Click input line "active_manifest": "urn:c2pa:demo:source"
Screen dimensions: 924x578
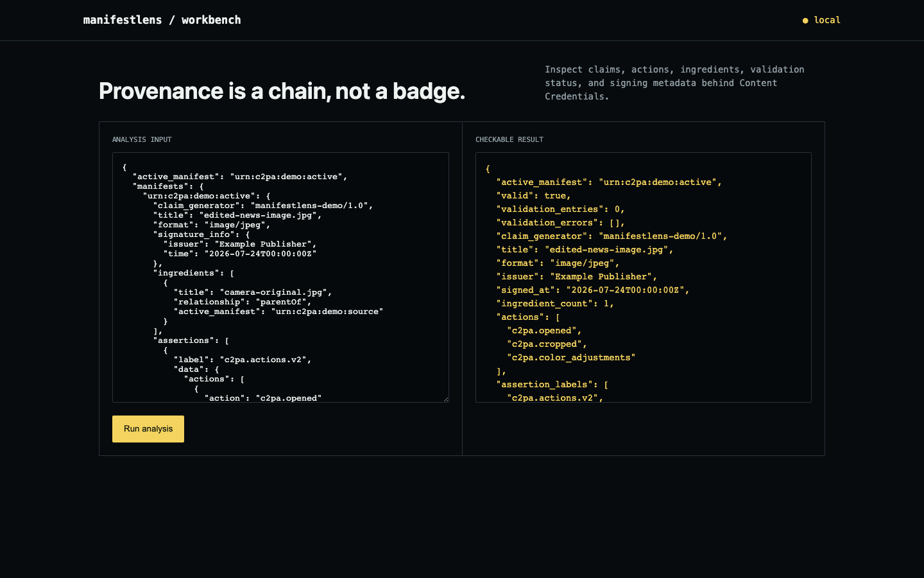click(278, 311)
